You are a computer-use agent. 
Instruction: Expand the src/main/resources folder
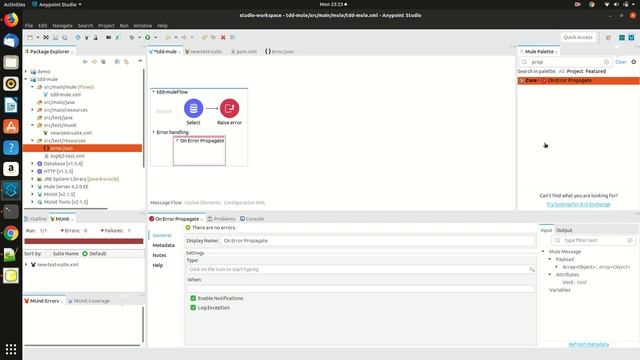(x=33, y=110)
